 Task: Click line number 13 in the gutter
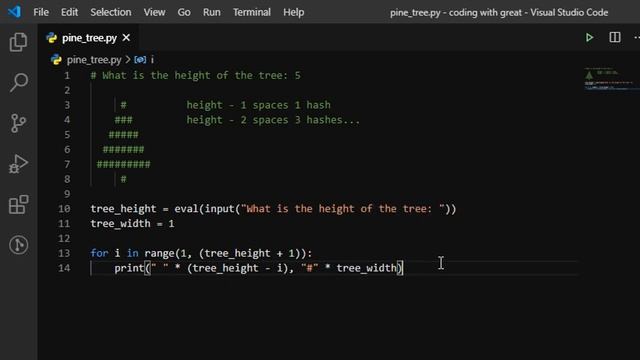coord(64,253)
